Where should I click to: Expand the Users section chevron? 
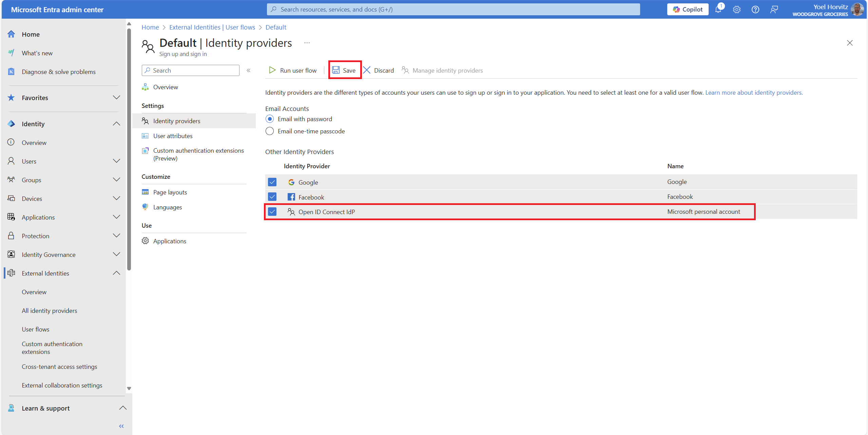coord(116,161)
